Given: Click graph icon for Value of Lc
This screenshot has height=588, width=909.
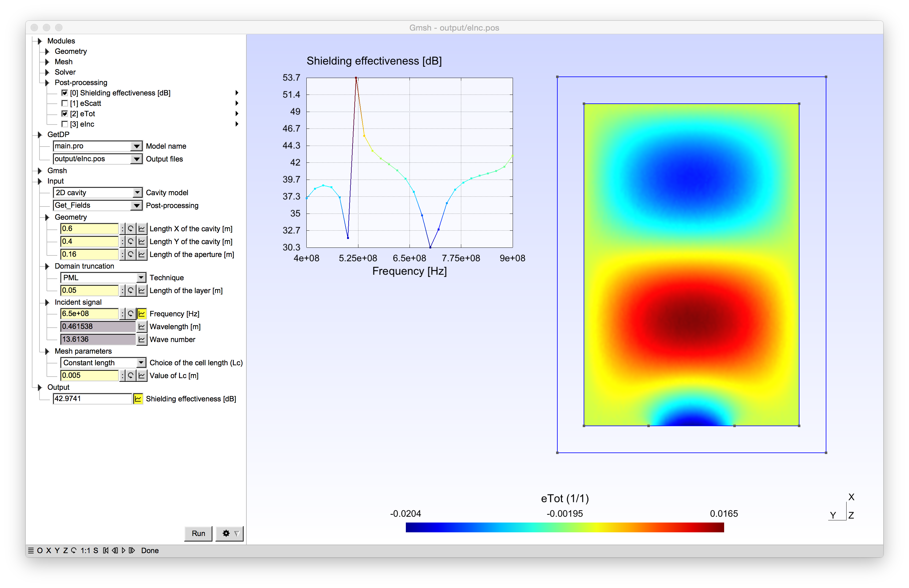Looking at the screenshot, I should click(x=142, y=376).
